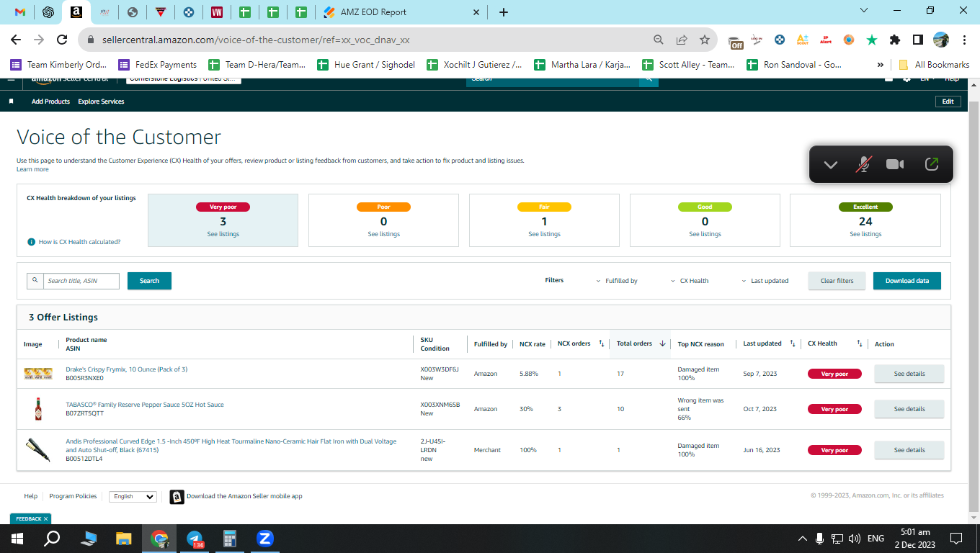Close the AMZ EOD Report tab
The height and width of the screenshot is (553, 980).
pos(476,12)
